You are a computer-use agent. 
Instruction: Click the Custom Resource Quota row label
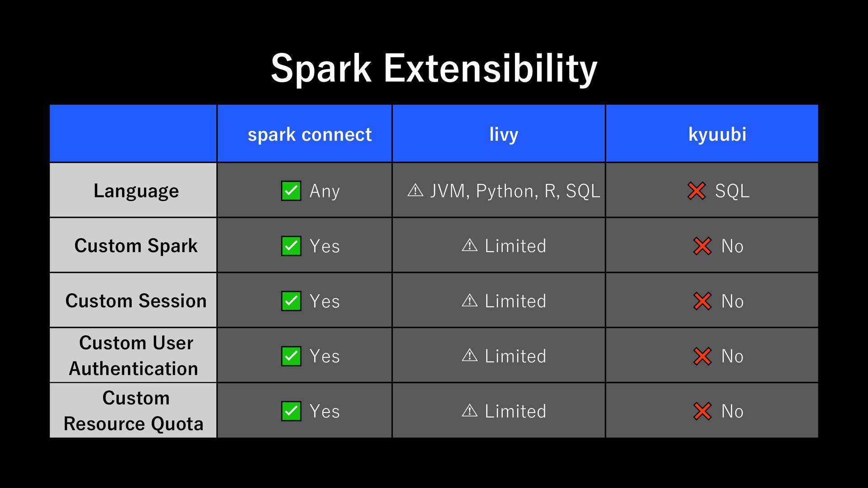[134, 411]
